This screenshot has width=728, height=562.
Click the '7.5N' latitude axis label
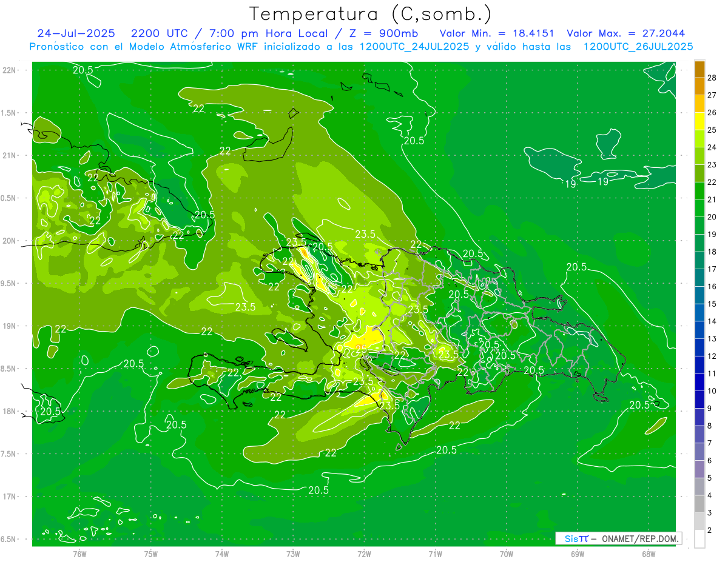tap(9, 453)
